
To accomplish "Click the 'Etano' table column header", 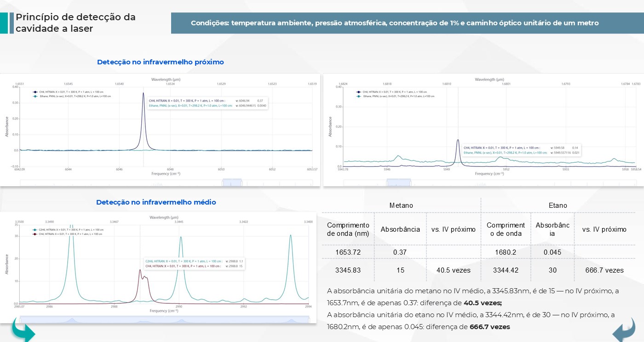I will click(558, 205).
